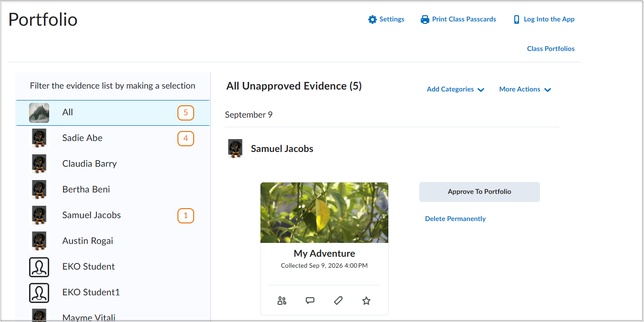This screenshot has width=644, height=322.
Task: Click the All Unapproved Evidence (5) heading
Action: pos(294,86)
